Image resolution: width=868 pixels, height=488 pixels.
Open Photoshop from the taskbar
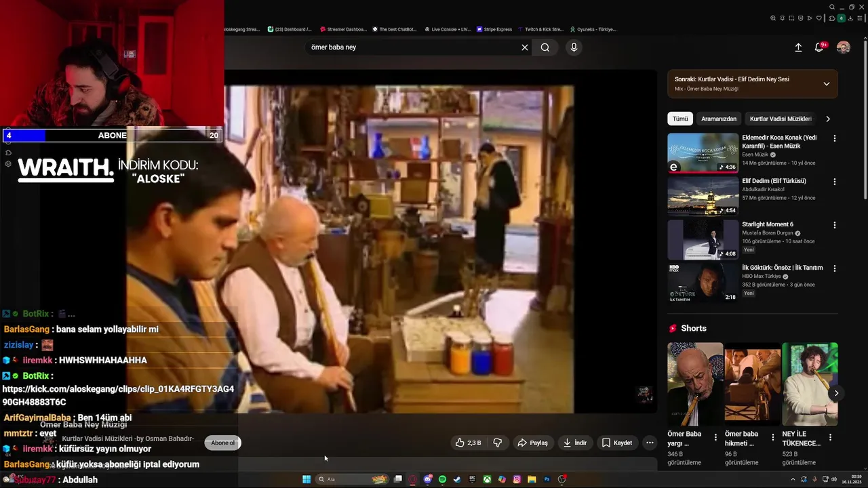pos(547,479)
